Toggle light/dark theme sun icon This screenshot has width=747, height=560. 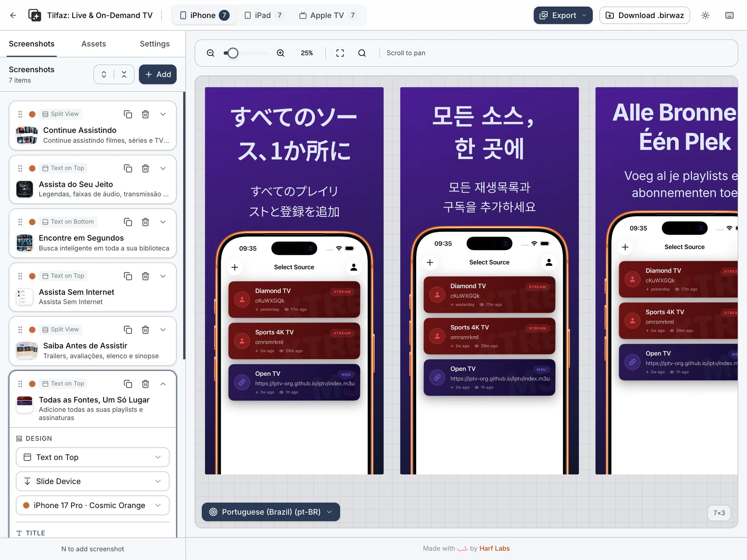pos(705,15)
